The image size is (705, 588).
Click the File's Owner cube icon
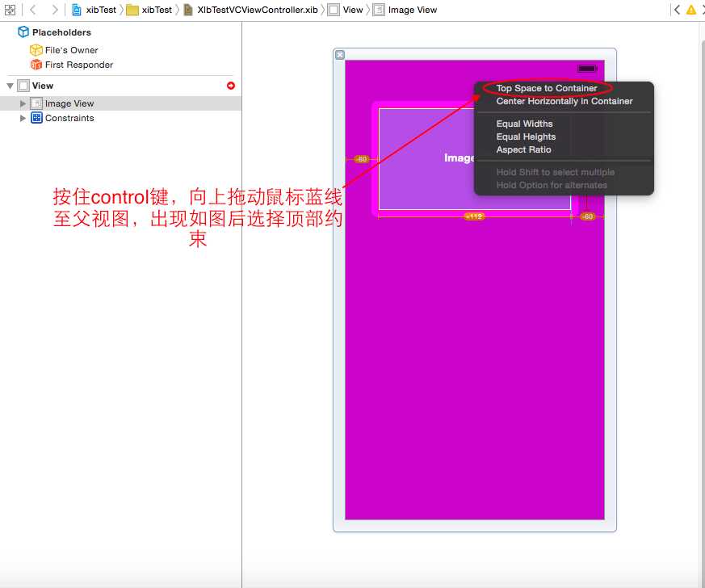tap(36, 50)
